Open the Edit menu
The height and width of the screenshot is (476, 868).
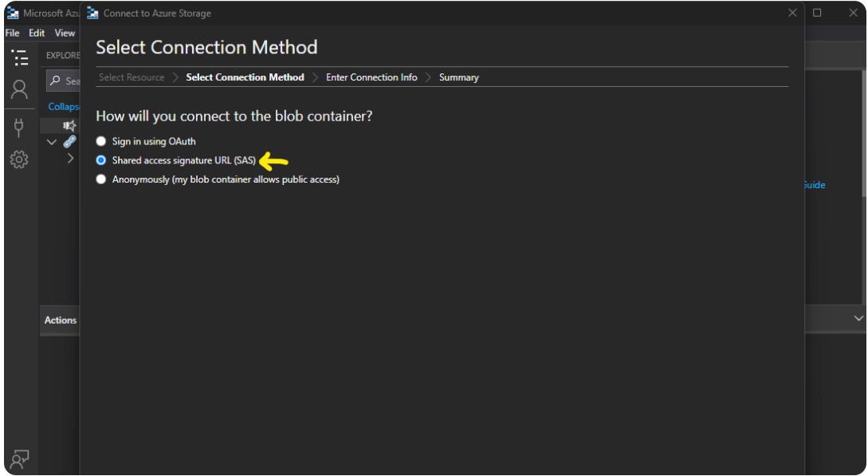coord(37,33)
